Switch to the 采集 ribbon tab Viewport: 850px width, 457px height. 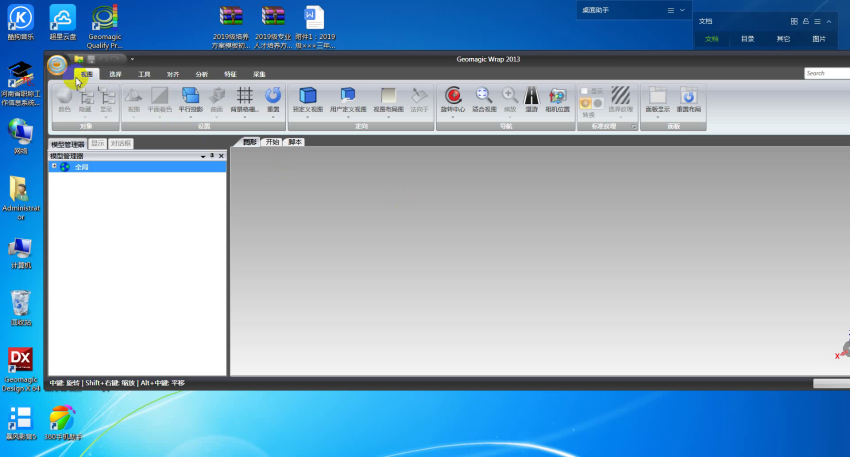(x=259, y=74)
